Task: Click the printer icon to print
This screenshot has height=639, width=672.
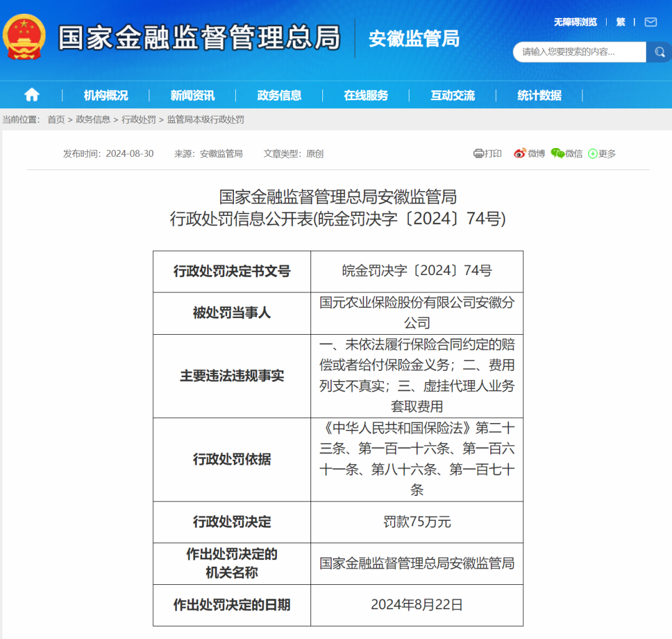Action: coord(478,154)
